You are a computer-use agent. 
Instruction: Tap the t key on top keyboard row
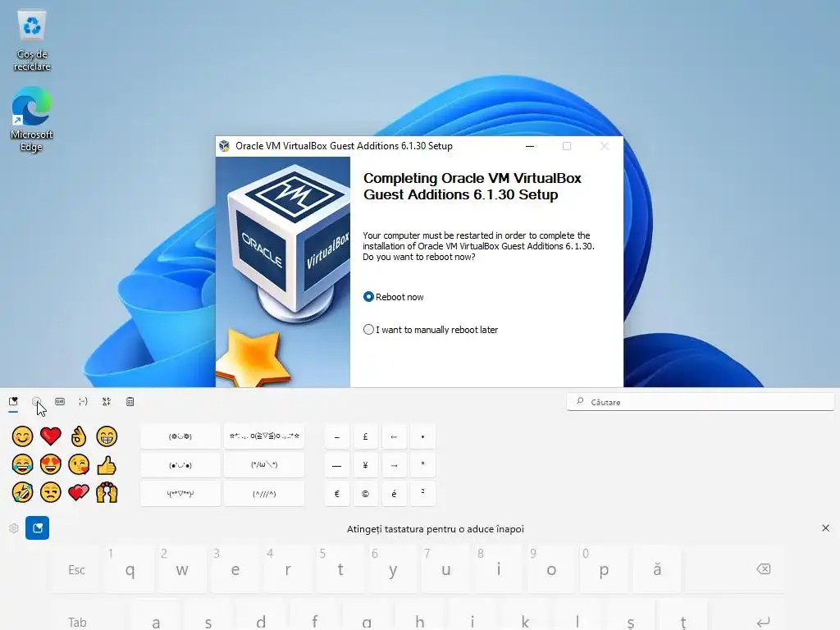pyautogui.click(x=340, y=569)
